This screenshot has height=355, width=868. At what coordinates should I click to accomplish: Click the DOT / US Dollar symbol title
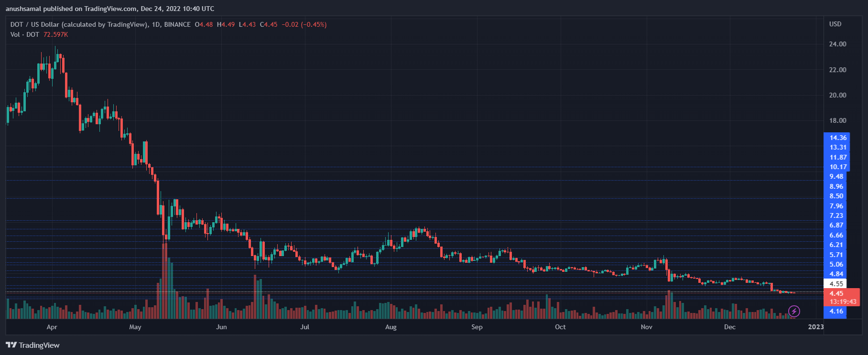(x=79, y=24)
